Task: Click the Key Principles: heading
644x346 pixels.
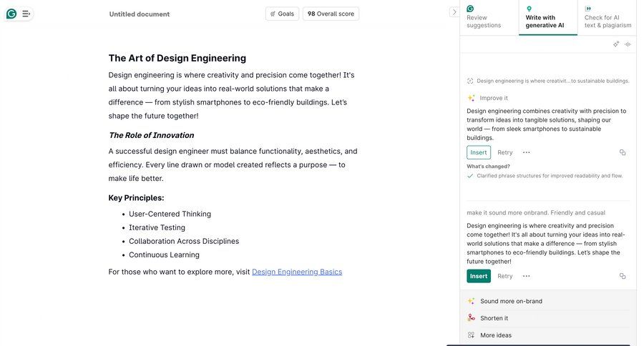Action: tap(136, 198)
